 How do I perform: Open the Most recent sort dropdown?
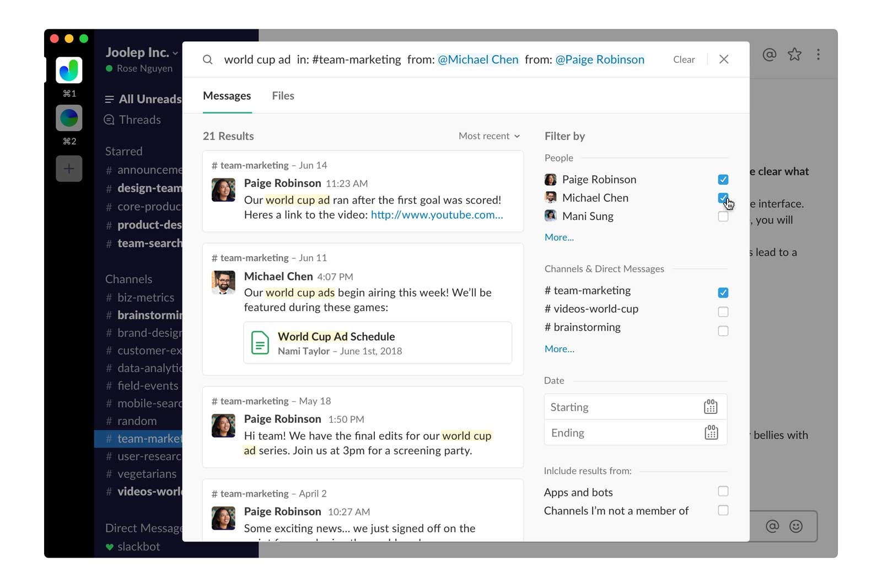tap(489, 136)
